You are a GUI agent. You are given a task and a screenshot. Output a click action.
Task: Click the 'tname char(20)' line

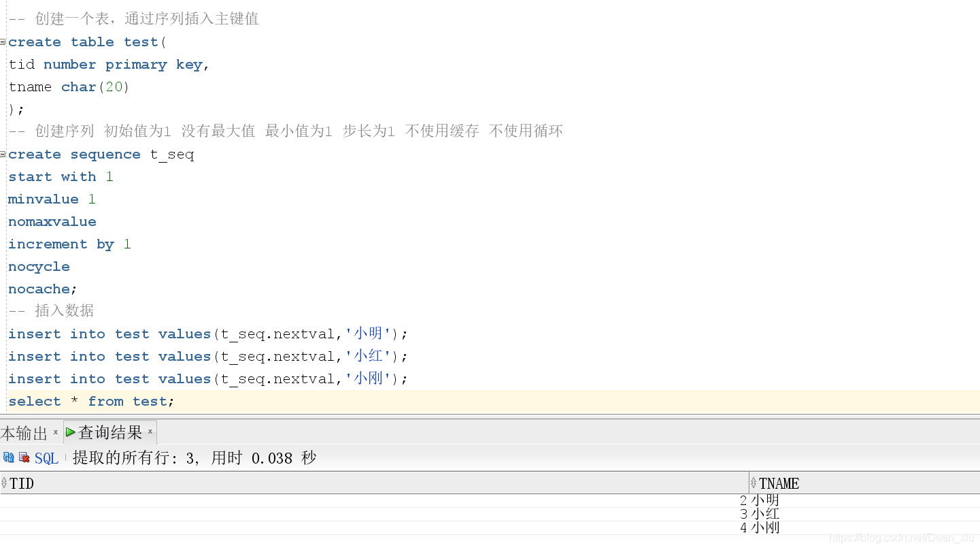coord(69,87)
